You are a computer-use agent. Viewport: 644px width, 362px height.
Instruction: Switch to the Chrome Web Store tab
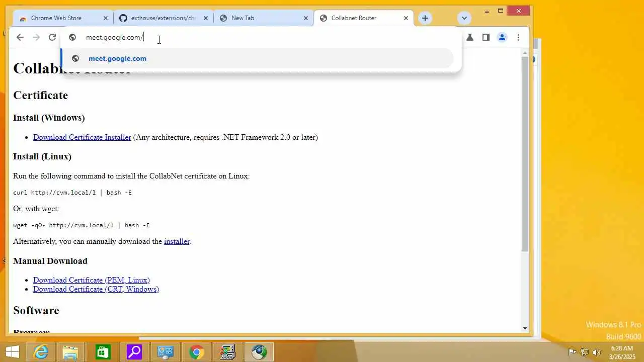coord(63,18)
